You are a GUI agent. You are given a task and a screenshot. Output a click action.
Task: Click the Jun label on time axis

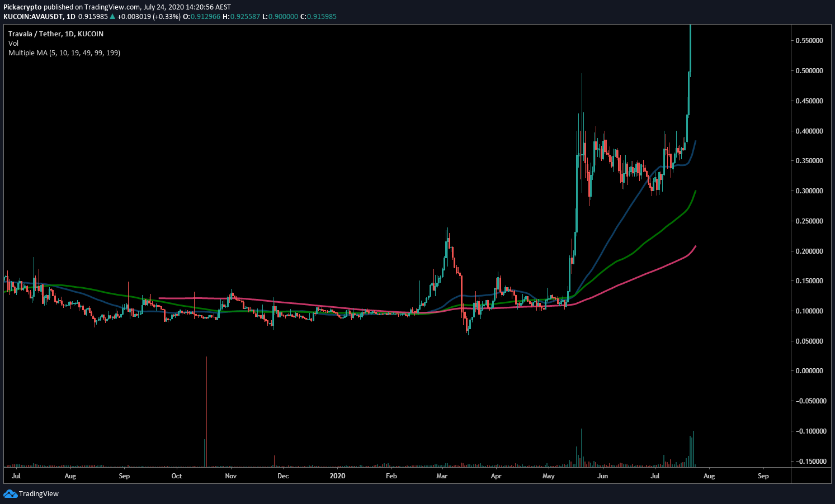coord(602,476)
